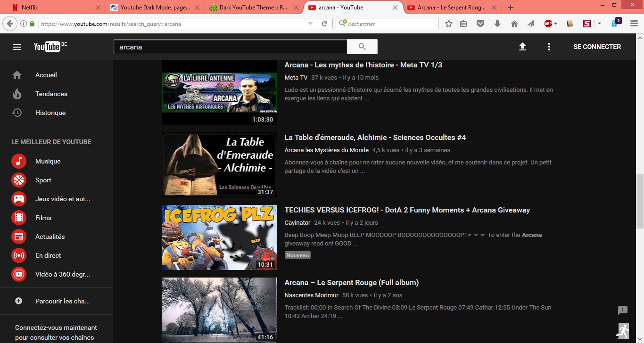Screen dimensions: 644x343
Task: Open the Sport channel
Action: point(43,180)
